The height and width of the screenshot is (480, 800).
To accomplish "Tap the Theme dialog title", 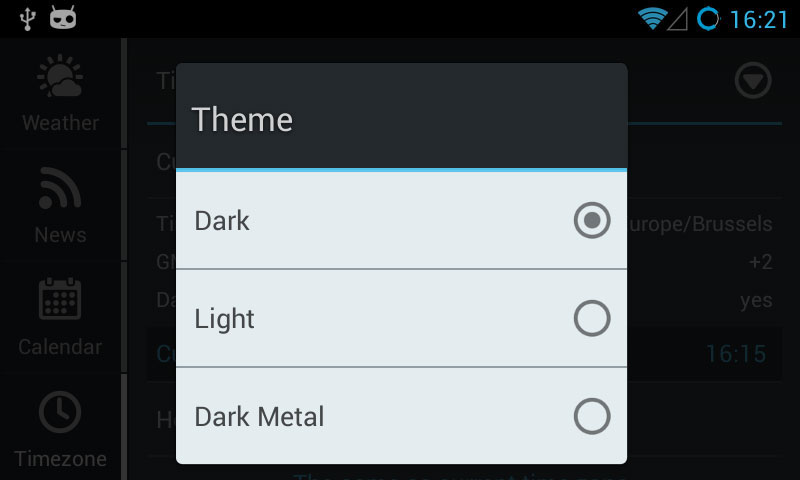I will coord(242,120).
